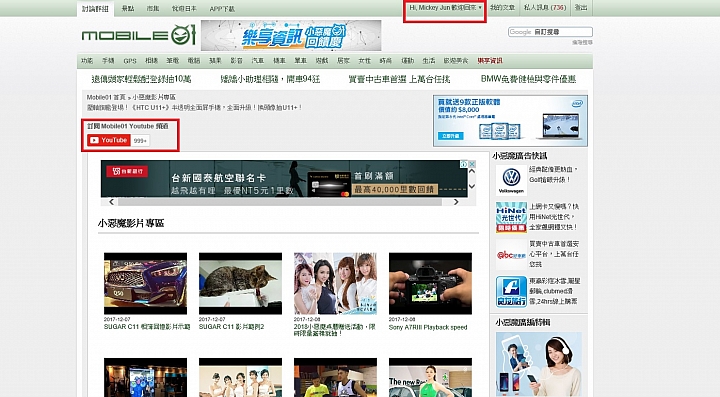Screen dimensions: 720x397
Task: Open the 我的文章 link in the top bar
Action: pyautogui.click(x=502, y=8)
